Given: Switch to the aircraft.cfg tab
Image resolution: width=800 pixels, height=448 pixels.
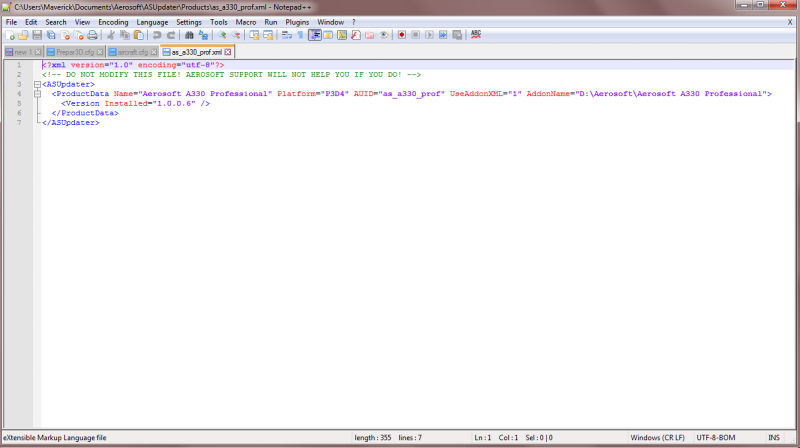Looking at the screenshot, I should click(x=132, y=52).
